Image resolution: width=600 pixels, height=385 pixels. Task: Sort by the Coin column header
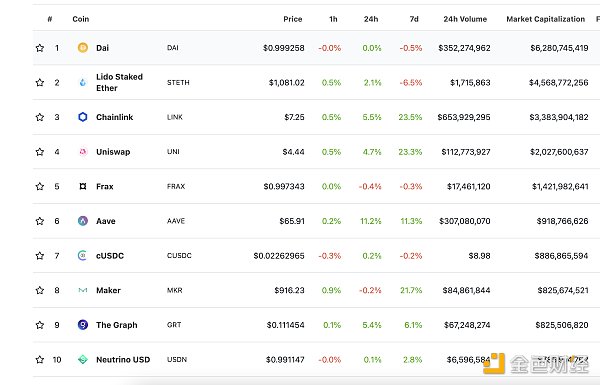point(81,19)
